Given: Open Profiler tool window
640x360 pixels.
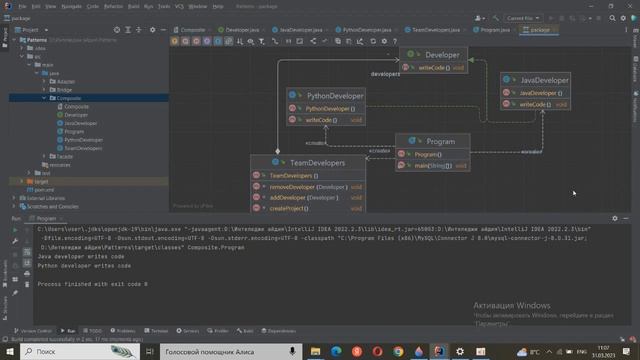Looking at the screenshot, I should pos(218,331).
